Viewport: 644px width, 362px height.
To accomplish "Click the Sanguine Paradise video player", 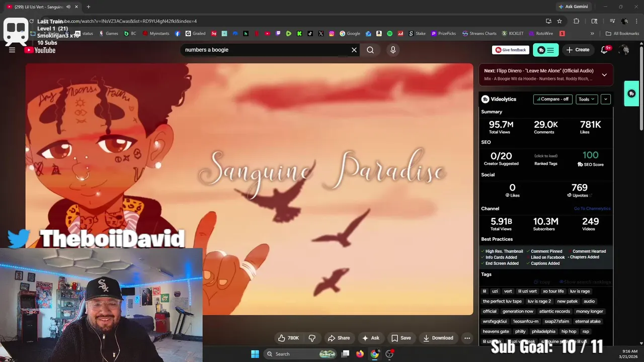I will click(249, 189).
